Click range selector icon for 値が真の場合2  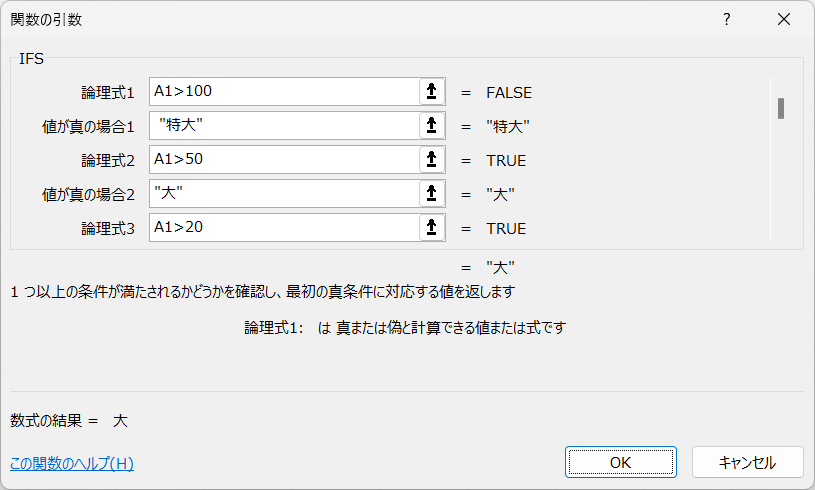pos(431,194)
